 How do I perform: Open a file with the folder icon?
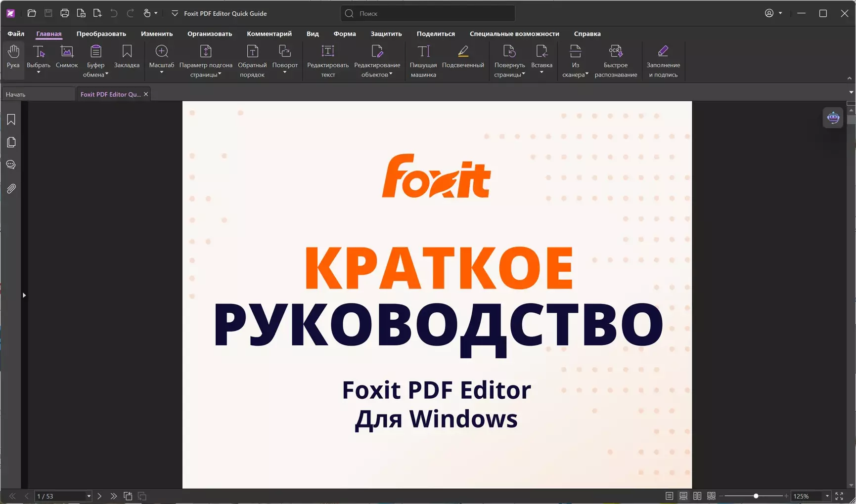click(x=32, y=13)
